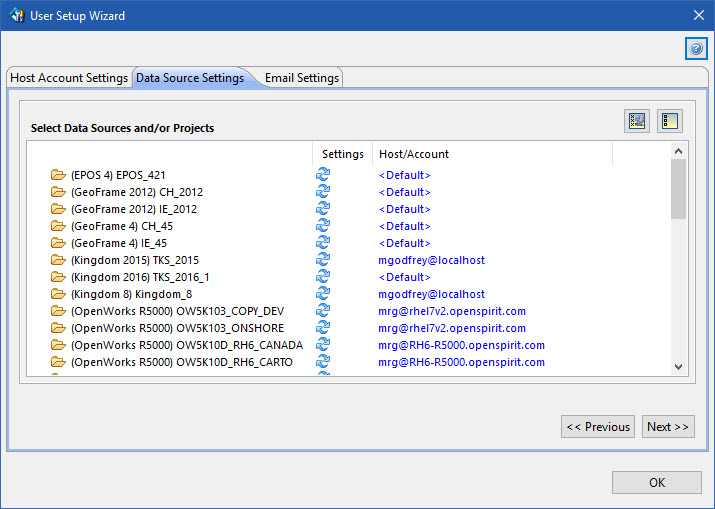
Task: Click the right data source list icon button
Action: tap(669, 121)
